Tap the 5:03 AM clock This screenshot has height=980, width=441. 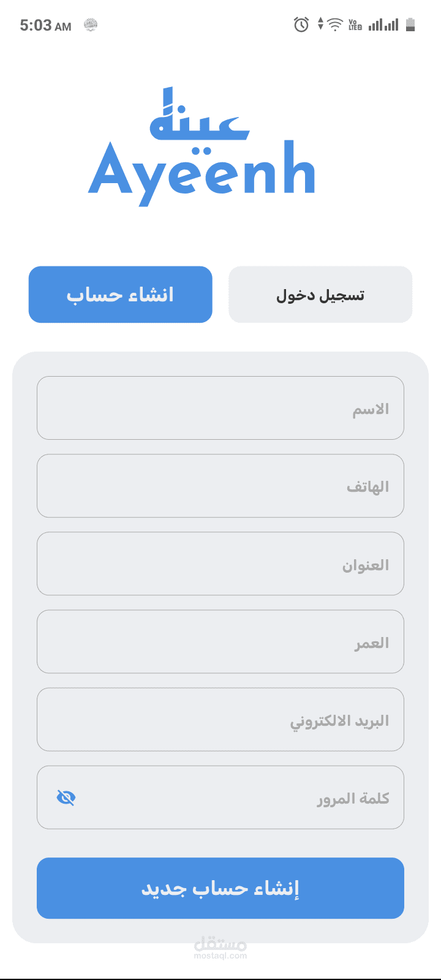pos(45,25)
